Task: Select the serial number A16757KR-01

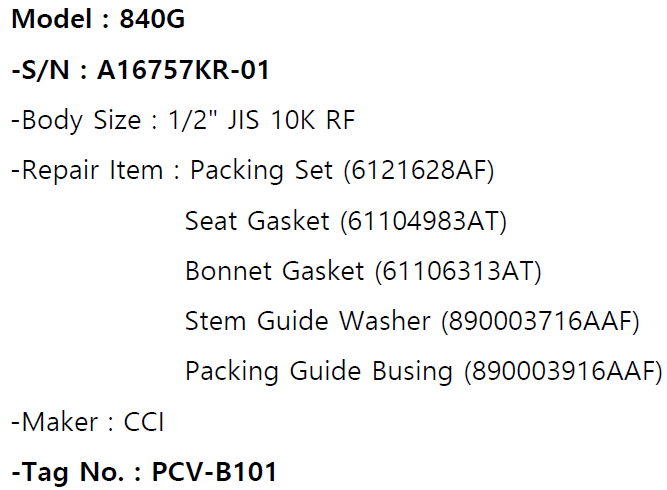Action: [183, 70]
